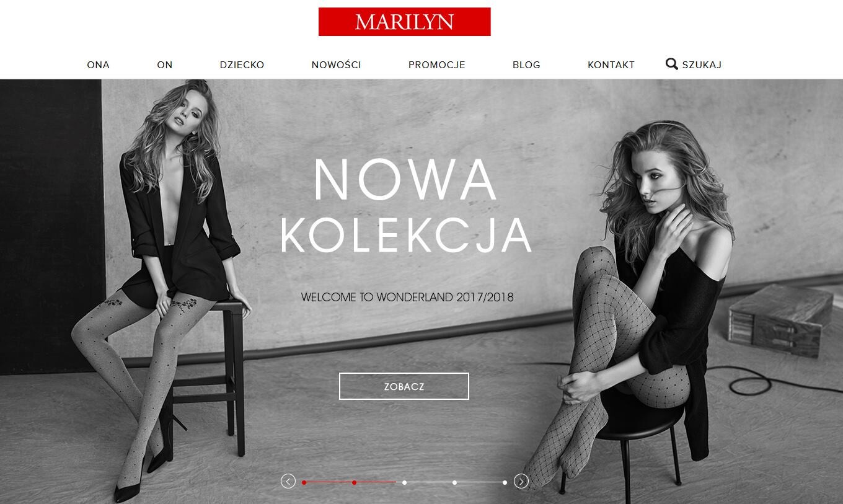Jump to the fifth carousel slide dot

click(505, 482)
